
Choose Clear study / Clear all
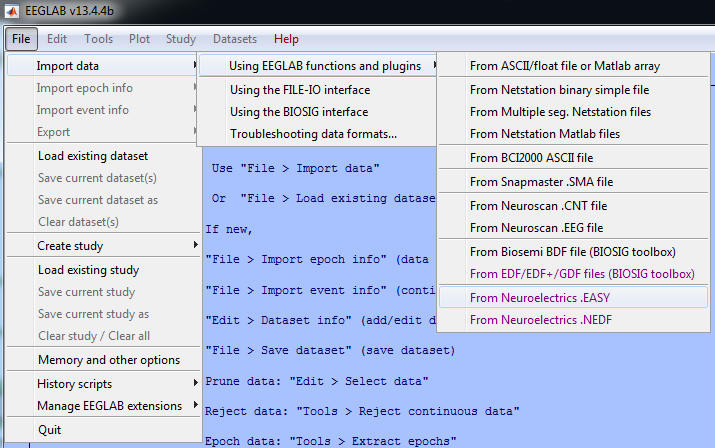(104, 335)
